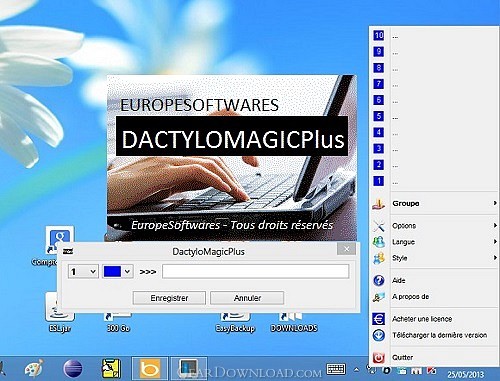
Task: Choose Aide from the menu
Action: click(433, 281)
